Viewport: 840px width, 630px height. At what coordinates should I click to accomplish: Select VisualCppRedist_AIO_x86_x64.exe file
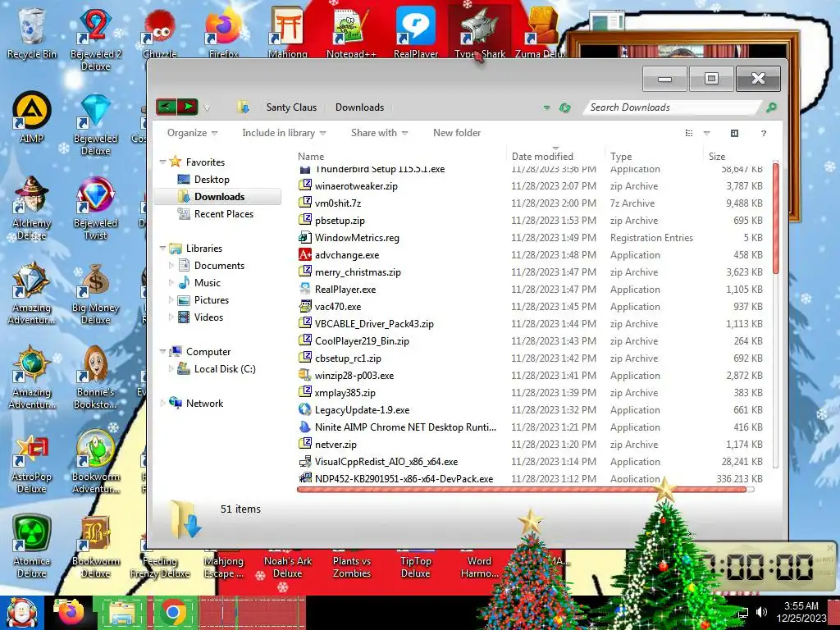tap(386, 461)
